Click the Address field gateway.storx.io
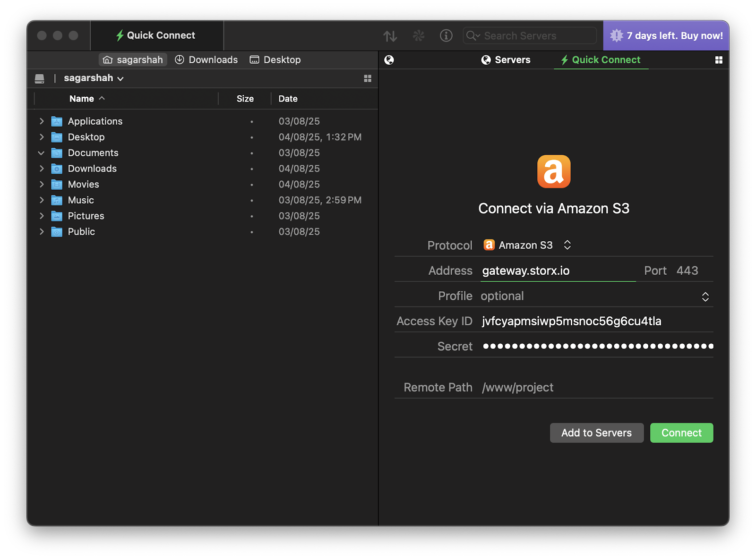756x559 pixels. pyautogui.click(x=558, y=271)
